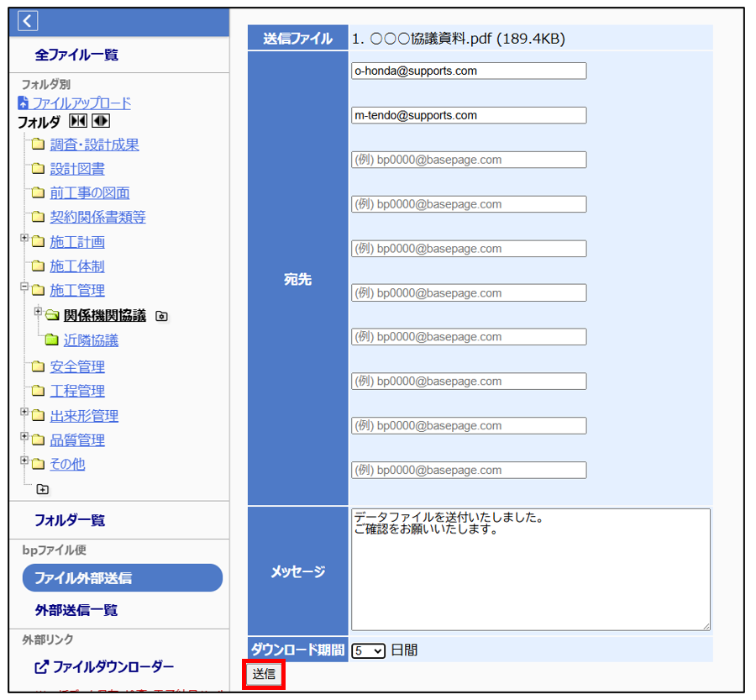This screenshot has width=756, height=700.
Task: Collapse the 施工管理 folder
Action: 24,287
